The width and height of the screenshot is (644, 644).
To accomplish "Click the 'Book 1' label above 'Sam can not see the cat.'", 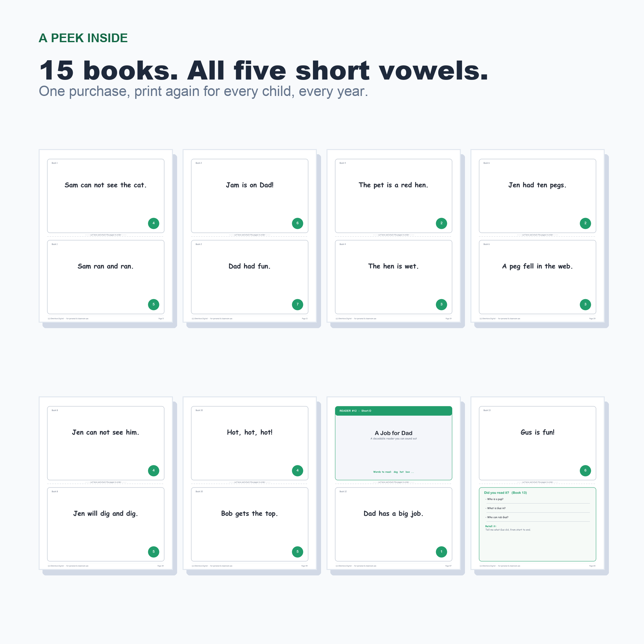I will pos(55,163).
